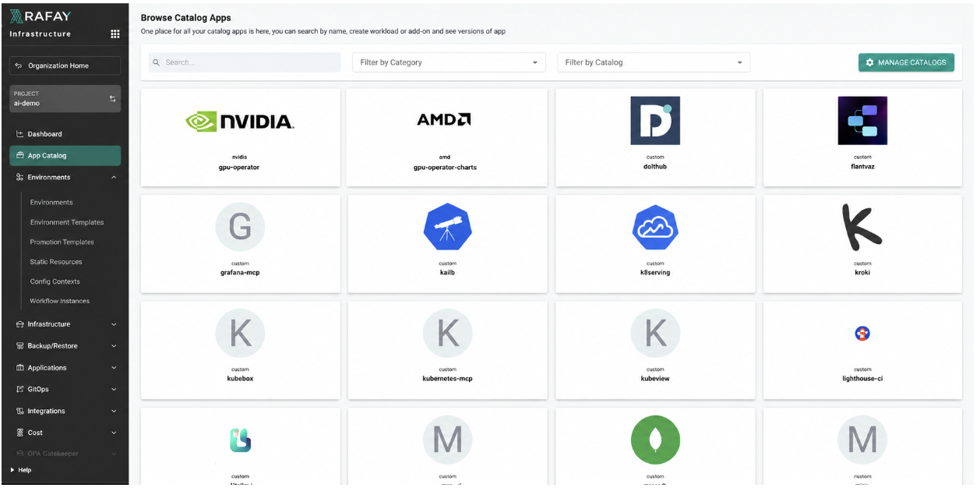Click the k8serving cloud icon
This screenshot has width=980, height=488.
[655, 227]
